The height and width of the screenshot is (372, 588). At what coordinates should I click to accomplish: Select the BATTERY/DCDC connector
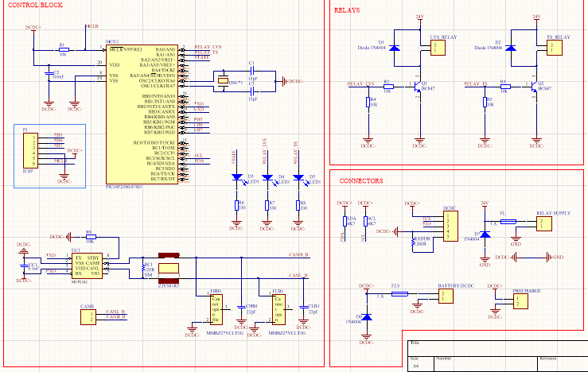446,296
